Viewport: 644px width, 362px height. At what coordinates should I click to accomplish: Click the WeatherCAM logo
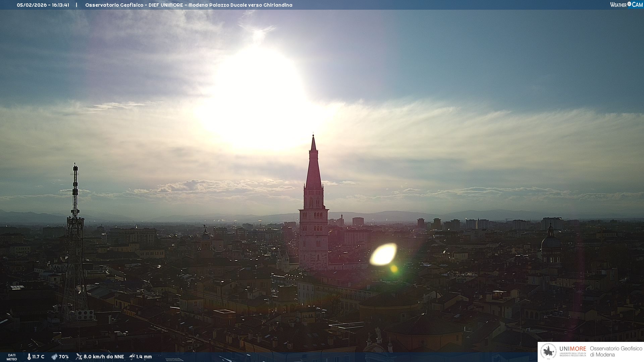[x=626, y=5]
